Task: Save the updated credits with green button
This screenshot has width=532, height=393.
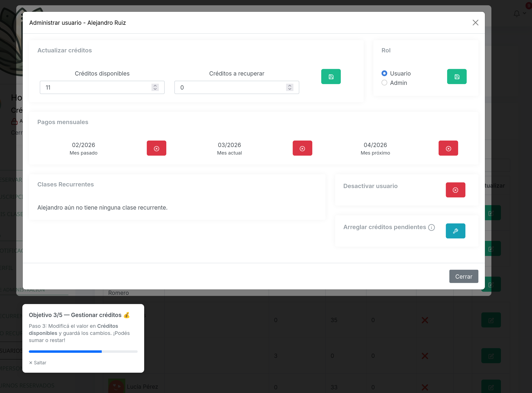Action: point(331,77)
